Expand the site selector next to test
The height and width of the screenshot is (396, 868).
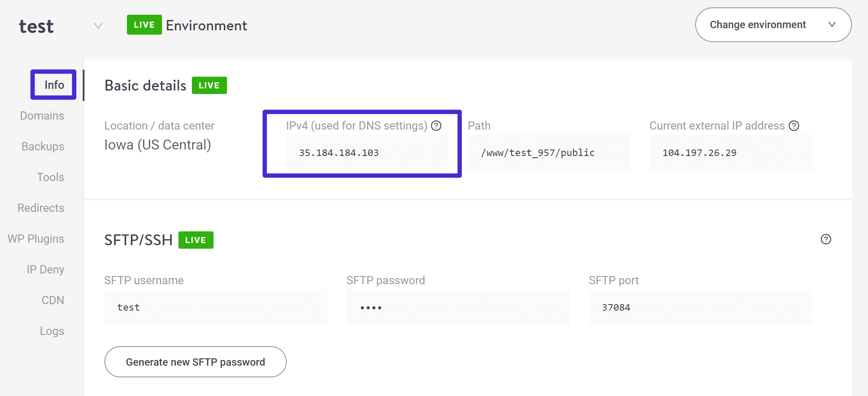coord(98,26)
